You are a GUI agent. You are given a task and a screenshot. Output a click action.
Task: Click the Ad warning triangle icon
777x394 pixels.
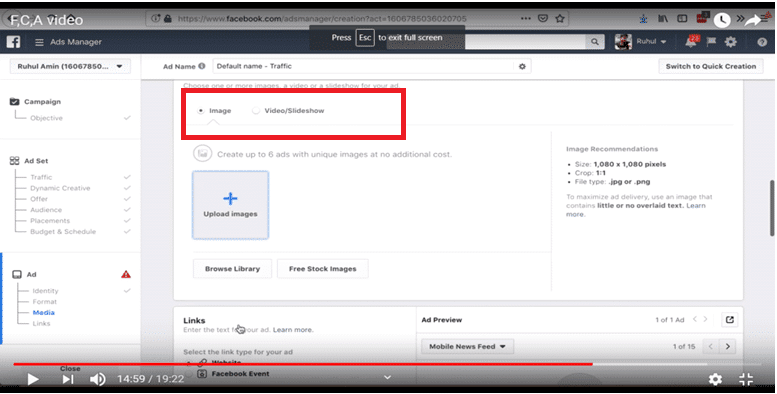click(126, 274)
